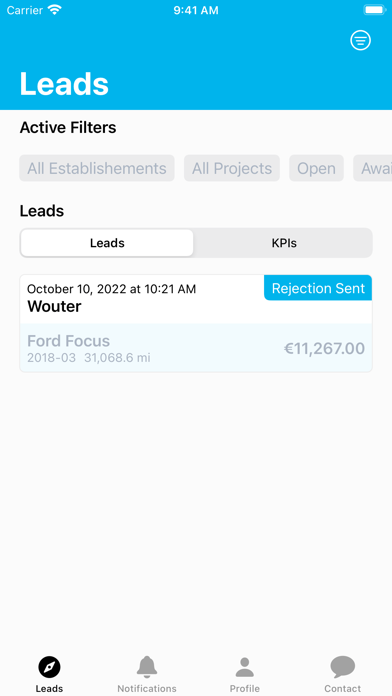Tap the Notifications tab label
Viewport: 392px width, 696px height.
(x=147, y=688)
